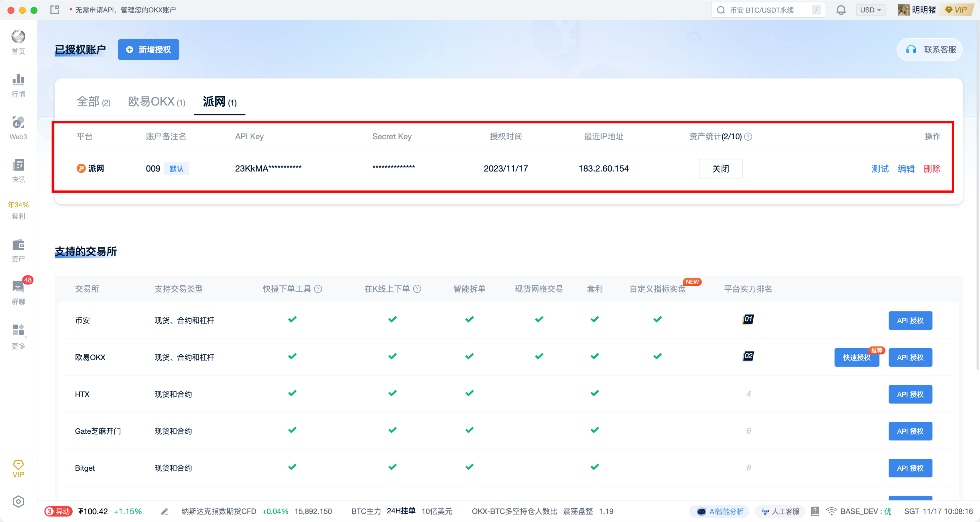The image size is (980, 522).
Task: Click the 默认 tag beside account 009
Action: point(176,168)
